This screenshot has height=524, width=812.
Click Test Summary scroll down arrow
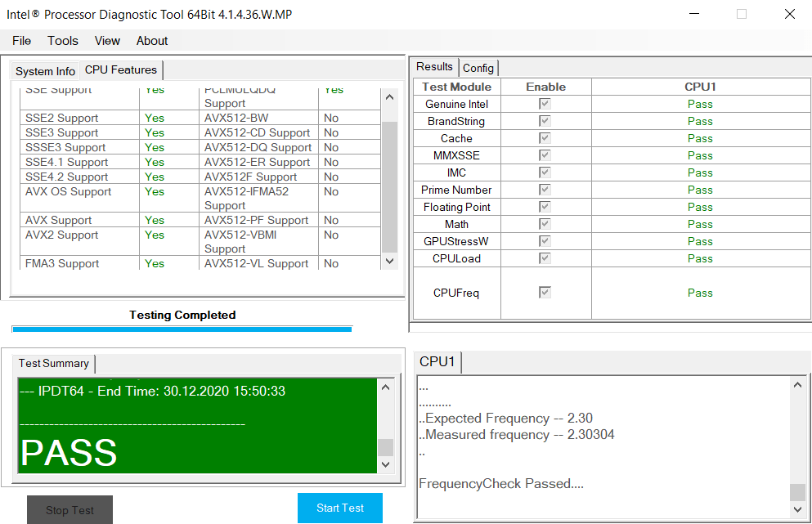tap(385, 464)
